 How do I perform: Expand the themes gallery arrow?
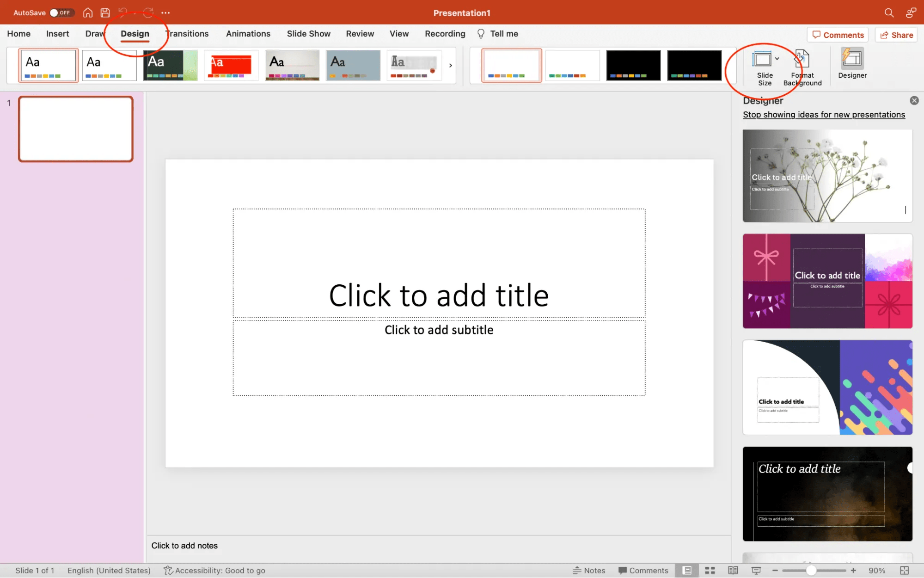tap(450, 65)
